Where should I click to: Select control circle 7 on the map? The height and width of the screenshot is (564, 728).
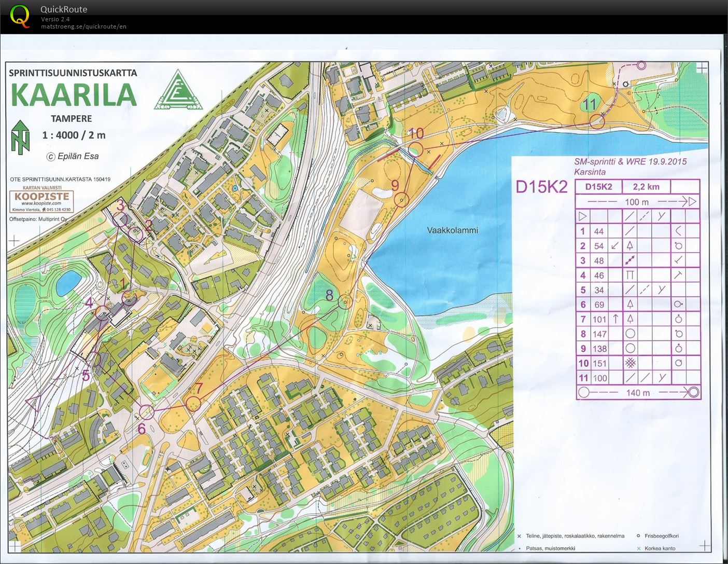pos(193,403)
